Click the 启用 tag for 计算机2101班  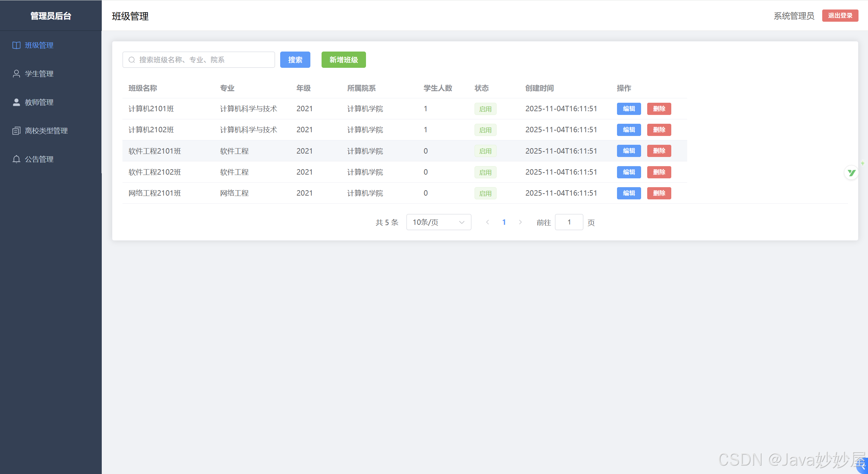pos(485,109)
